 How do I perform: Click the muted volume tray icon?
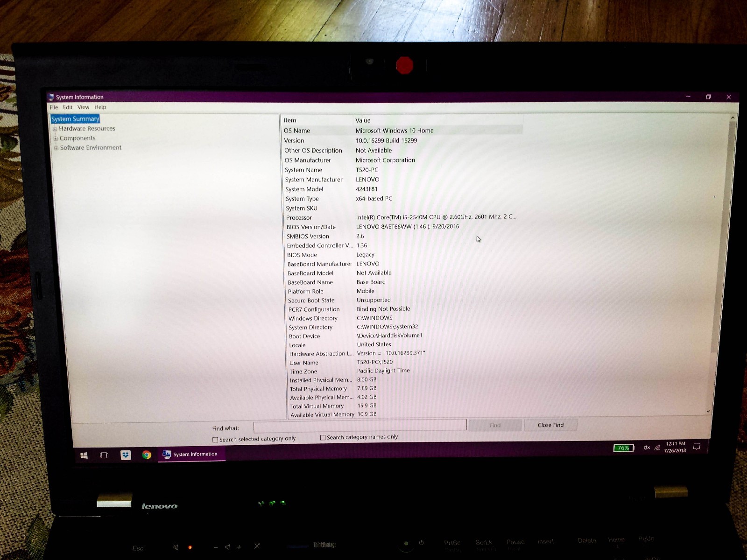tap(647, 448)
